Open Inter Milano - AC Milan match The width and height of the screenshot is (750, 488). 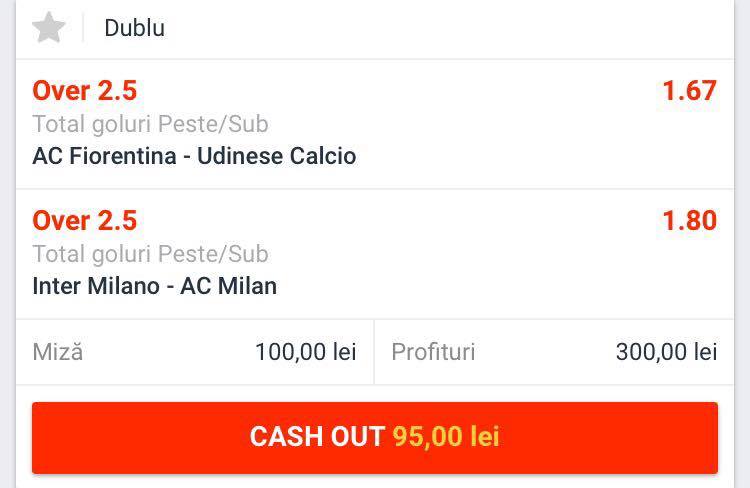tap(154, 286)
